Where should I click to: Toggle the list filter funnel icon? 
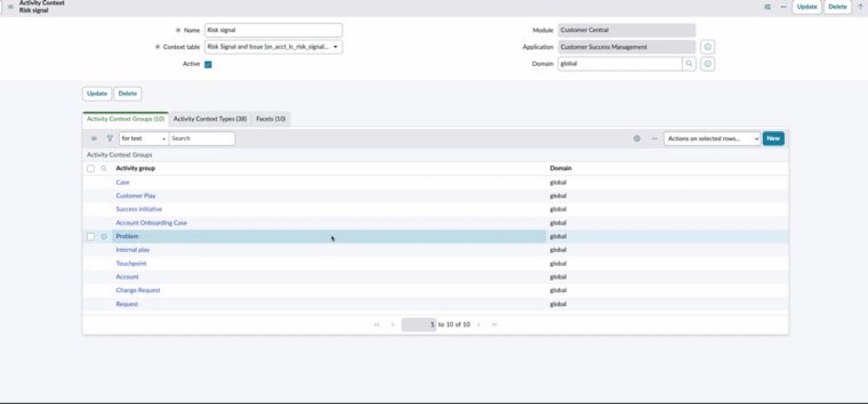(x=109, y=138)
